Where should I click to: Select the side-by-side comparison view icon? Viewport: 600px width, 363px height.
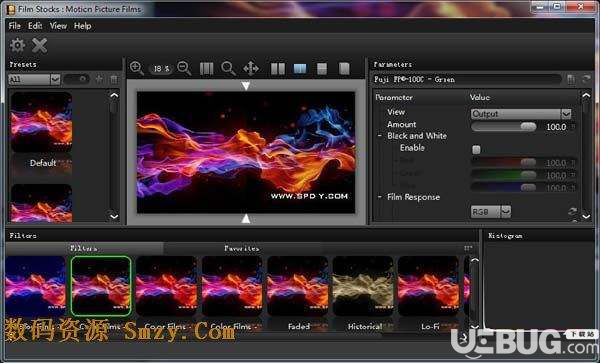(x=278, y=68)
